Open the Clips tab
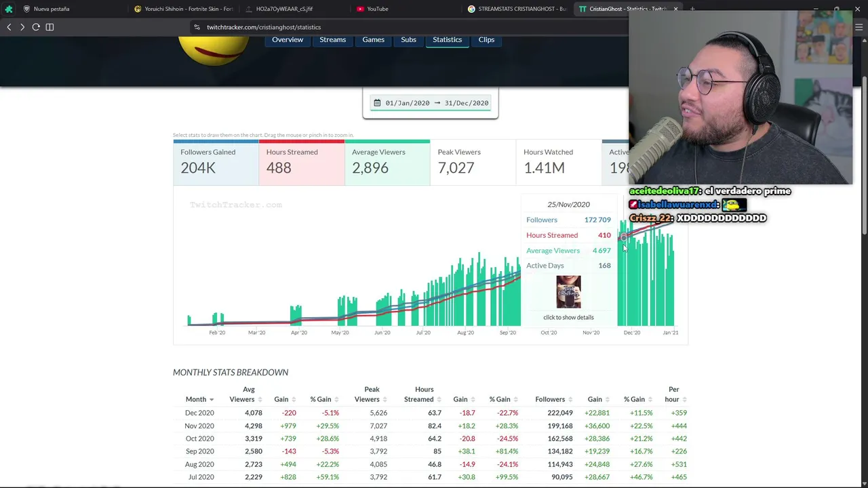 pyautogui.click(x=486, y=40)
